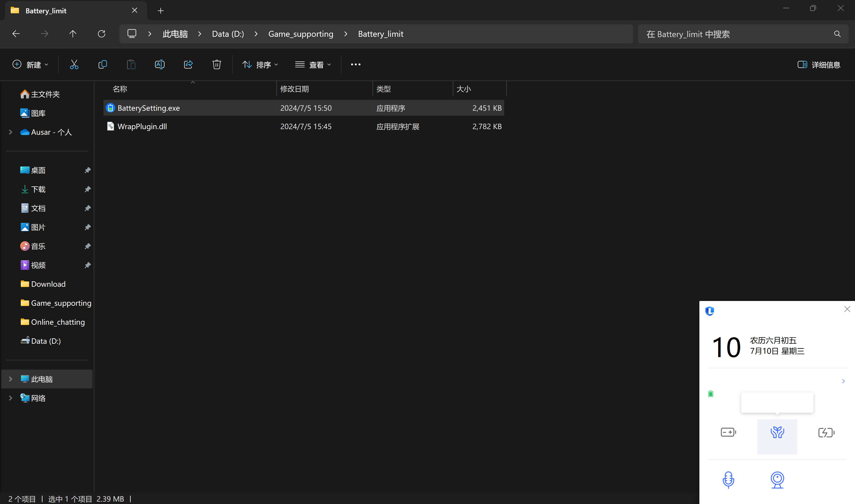Toggle the microphone in the popup panel
Image resolution: width=855 pixels, height=504 pixels.
point(728,480)
